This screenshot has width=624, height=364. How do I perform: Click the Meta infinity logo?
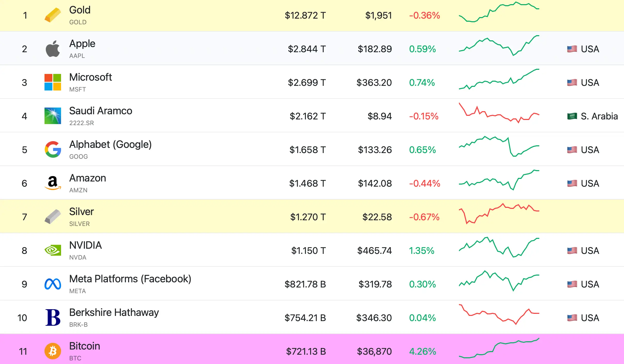(53, 284)
